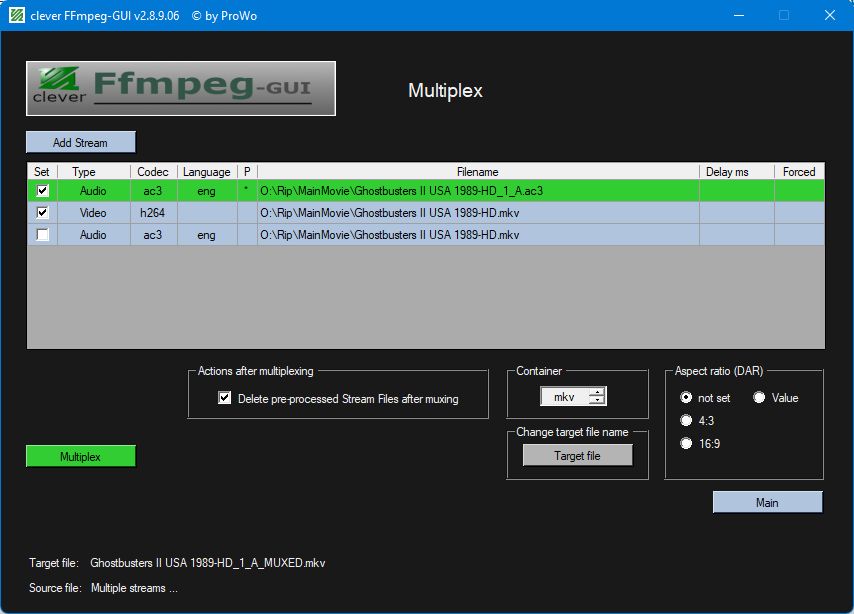Click the Source file 'Multiple streams ...' text

(x=134, y=588)
